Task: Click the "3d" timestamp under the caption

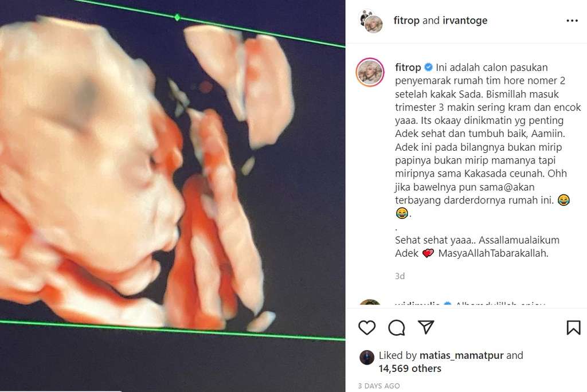Action: click(400, 276)
